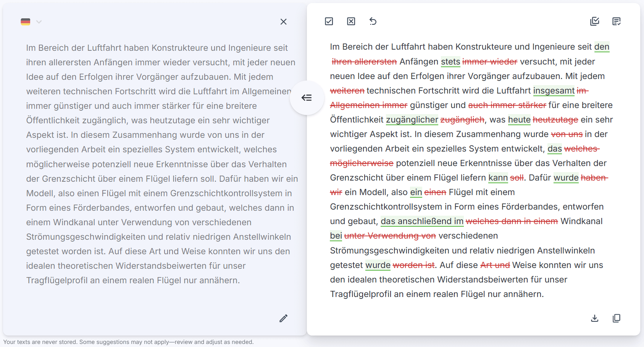
Task: Click the inserted phrase "das anschließend im"
Action: point(422,221)
